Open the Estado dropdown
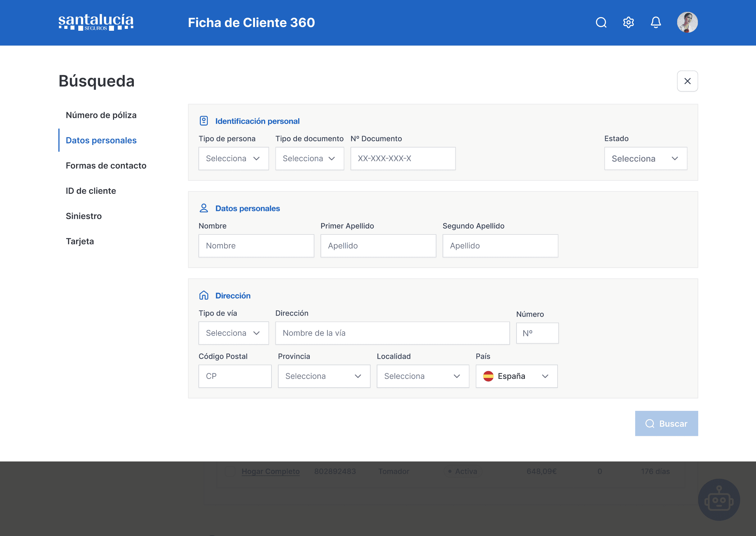This screenshot has width=756, height=536. [x=645, y=158]
